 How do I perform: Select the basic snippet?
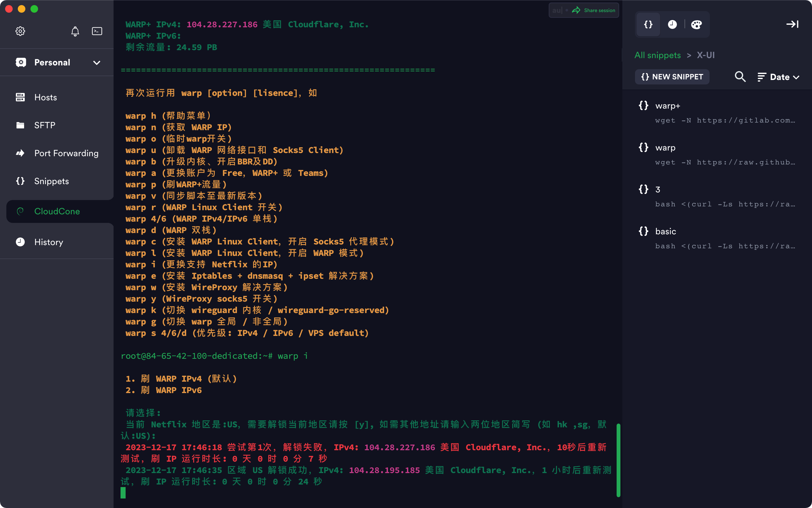tap(717, 238)
